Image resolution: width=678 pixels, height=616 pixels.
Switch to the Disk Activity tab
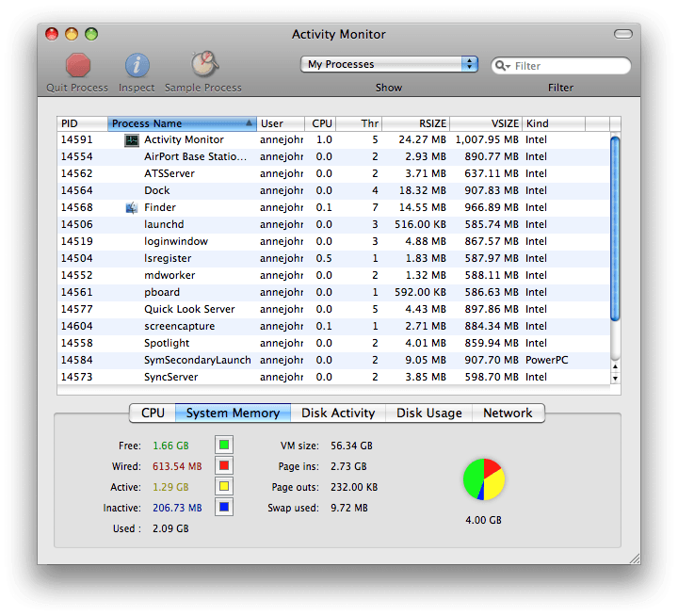(338, 413)
